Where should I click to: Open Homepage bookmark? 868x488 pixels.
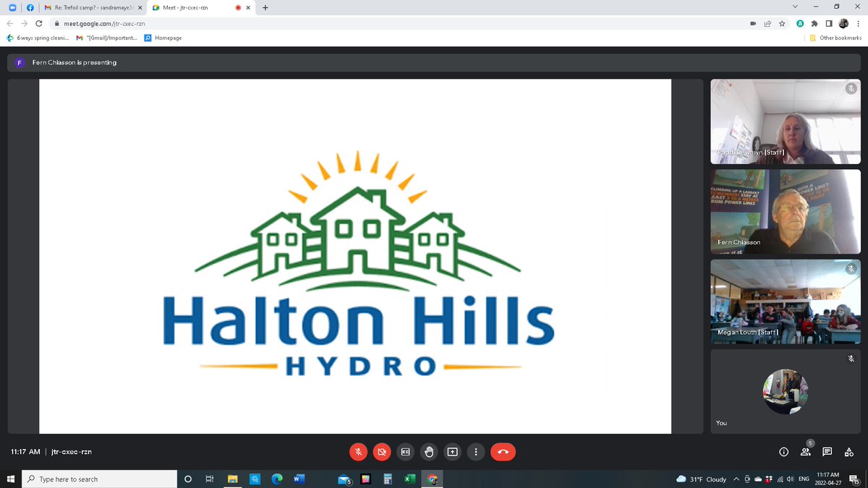tap(163, 38)
